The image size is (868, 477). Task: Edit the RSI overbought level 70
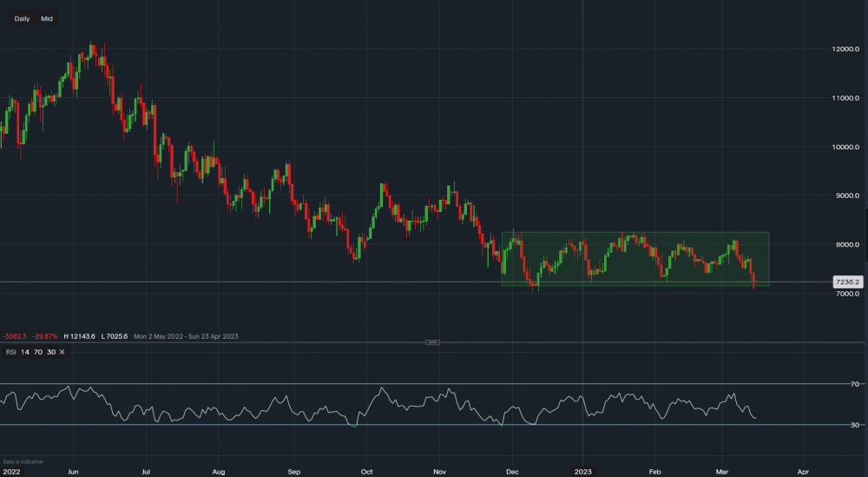[x=38, y=352]
